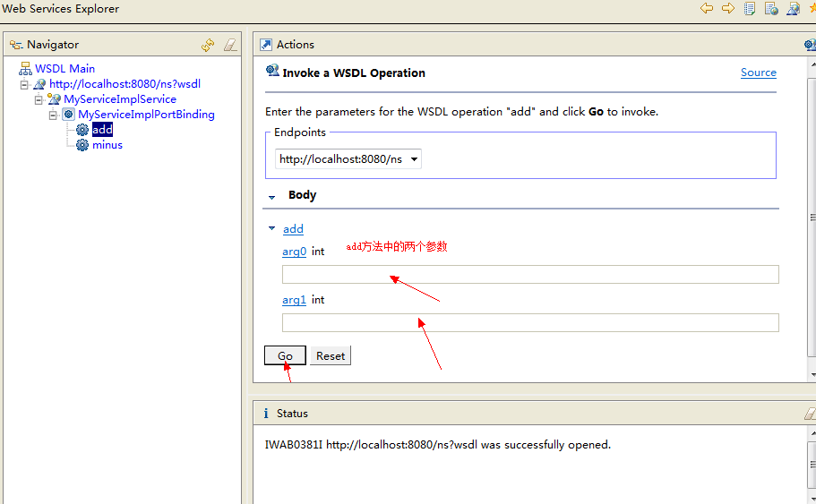Click the gear icon beside minus
The image size is (816, 504).
82,145
